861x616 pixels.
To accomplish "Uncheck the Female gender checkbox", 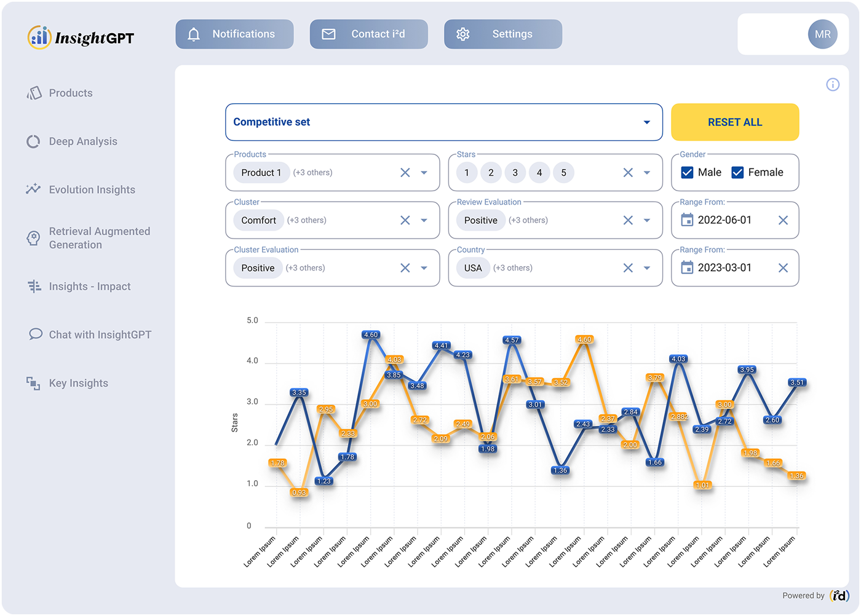I will point(737,173).
